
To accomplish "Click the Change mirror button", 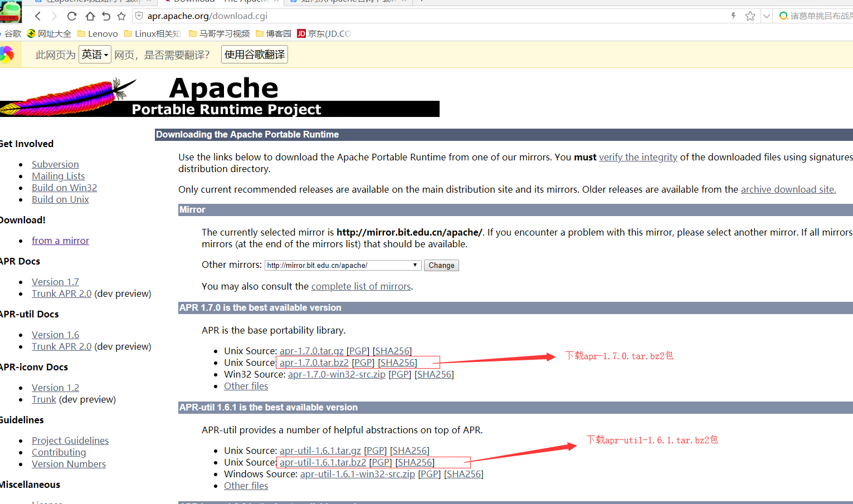I will coord(441,265).
